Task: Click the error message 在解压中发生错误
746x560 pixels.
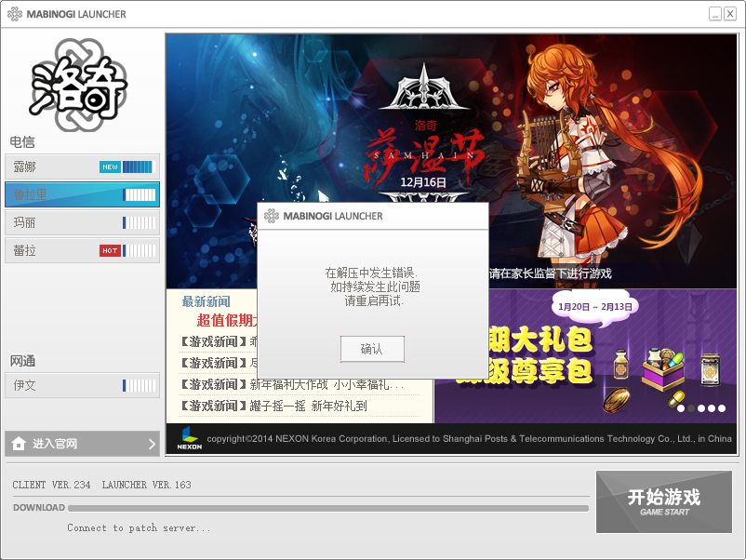Action: coord(371,273)
